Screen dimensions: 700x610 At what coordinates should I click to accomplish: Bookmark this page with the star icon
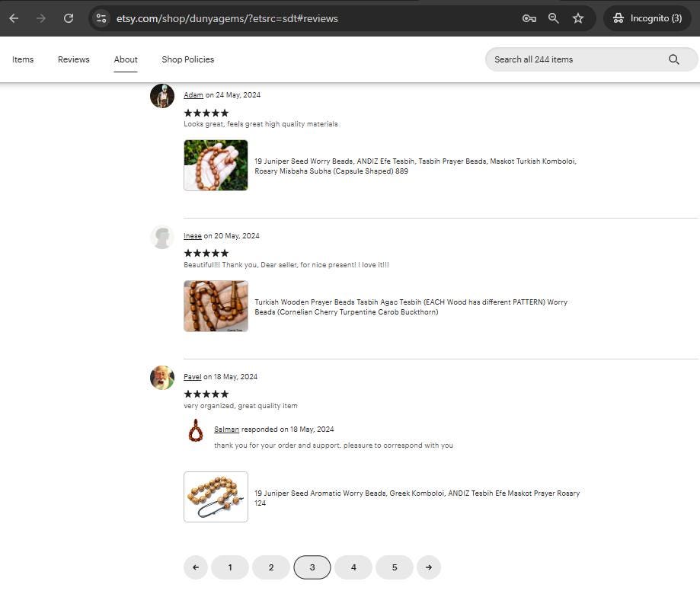pyautogui.click(x=578, y=18)
